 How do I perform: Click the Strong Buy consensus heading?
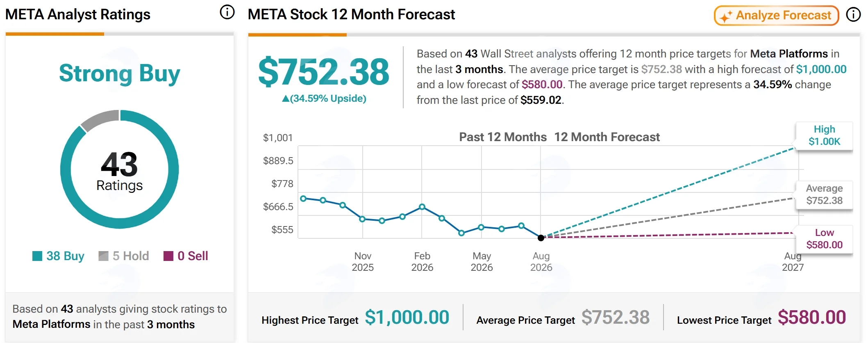click(x=120, y=73)
